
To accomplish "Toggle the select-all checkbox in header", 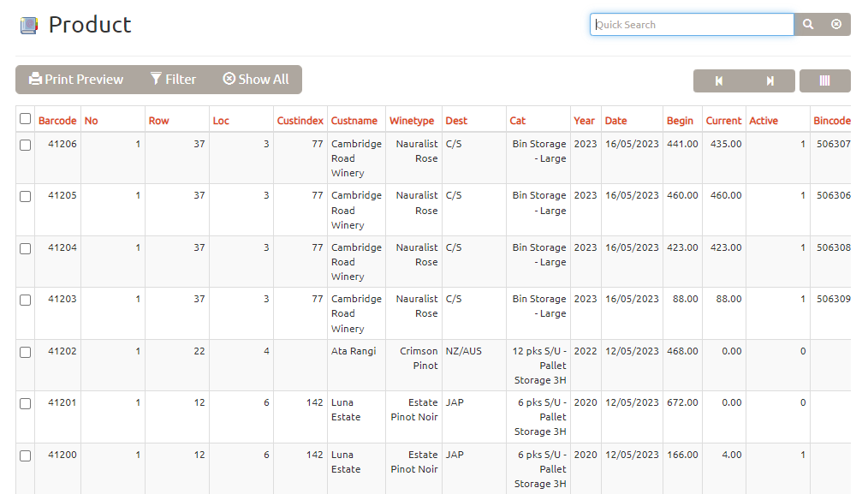I will (x=25, y=118).
